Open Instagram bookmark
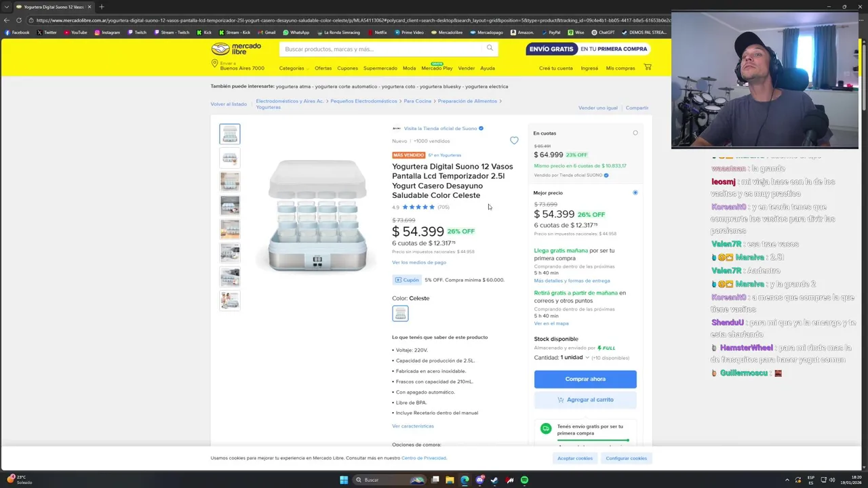 click(x=107, y=32)
